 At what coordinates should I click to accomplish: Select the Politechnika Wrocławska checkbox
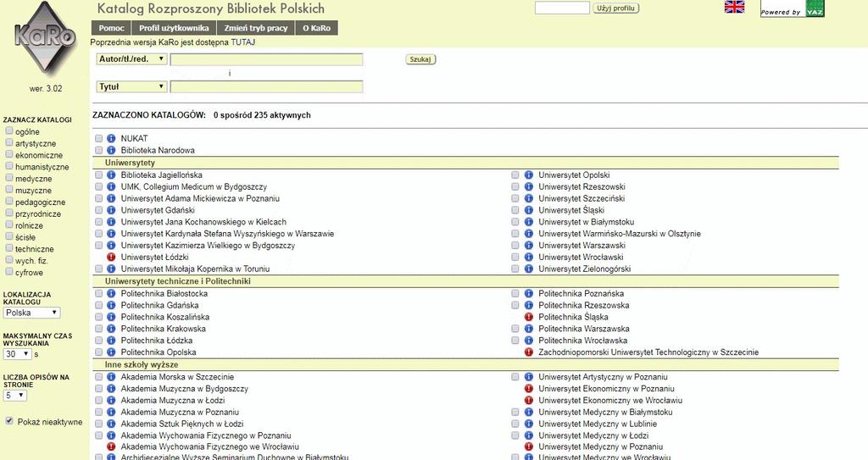coord(515,341)
